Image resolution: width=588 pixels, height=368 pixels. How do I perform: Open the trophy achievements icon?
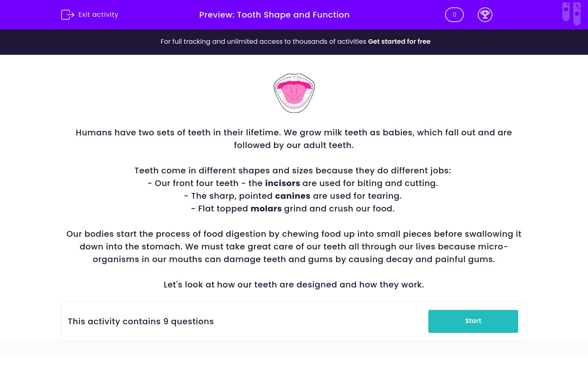pos(485,15)
